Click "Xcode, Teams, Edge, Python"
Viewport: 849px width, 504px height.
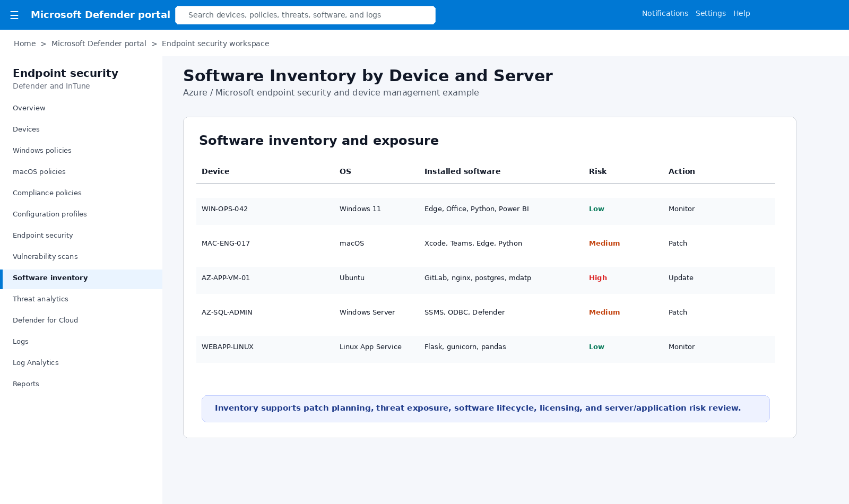click(473, 244)
